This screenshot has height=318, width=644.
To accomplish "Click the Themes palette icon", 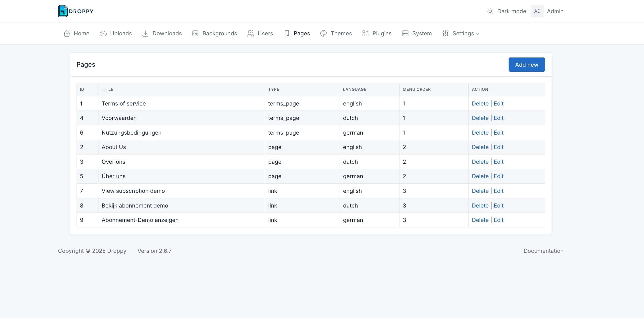I will [x=323, y=33].
